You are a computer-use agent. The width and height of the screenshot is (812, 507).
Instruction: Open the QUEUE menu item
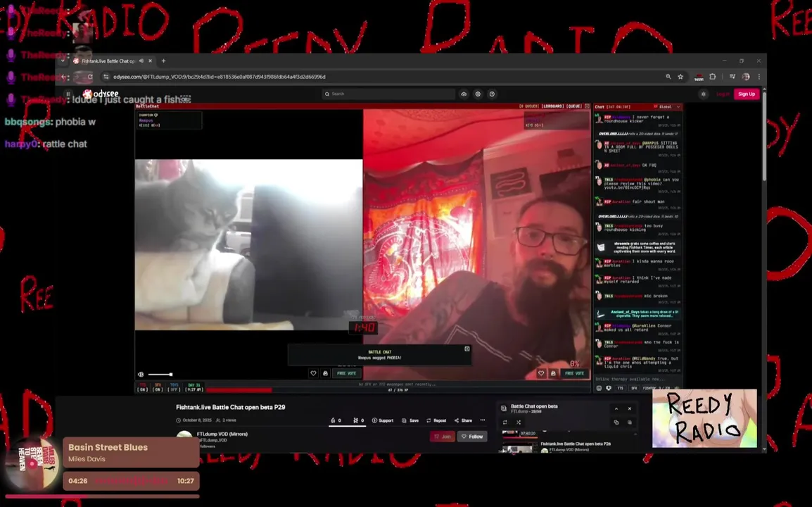tap(573, 106)
